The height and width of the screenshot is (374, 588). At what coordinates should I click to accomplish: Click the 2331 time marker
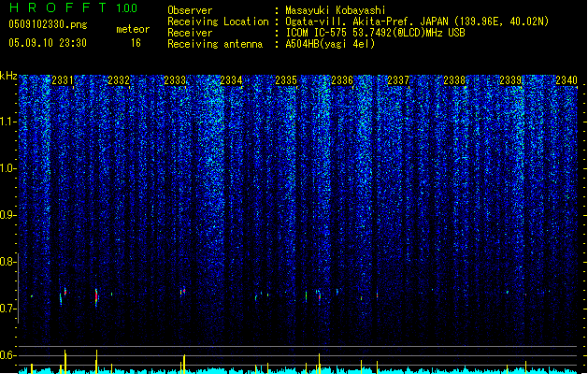click(63, 80)
